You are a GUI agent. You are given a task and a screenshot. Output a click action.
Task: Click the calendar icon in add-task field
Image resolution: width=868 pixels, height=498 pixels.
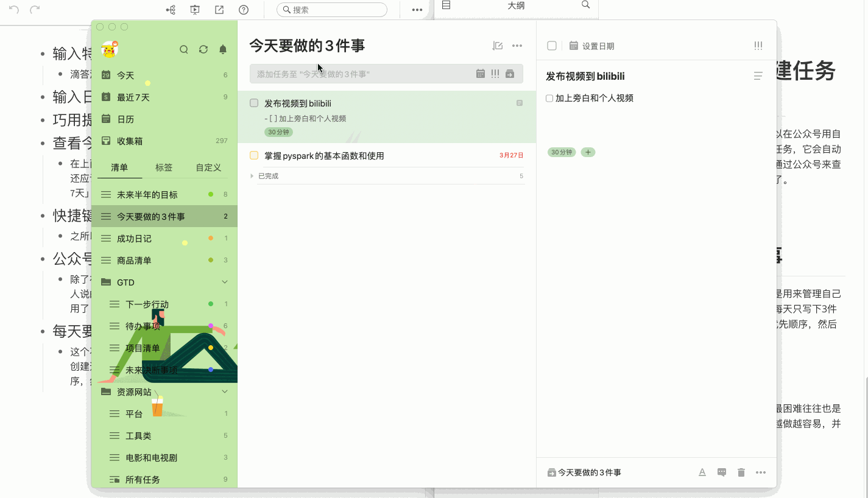click(x=481, y=74)
